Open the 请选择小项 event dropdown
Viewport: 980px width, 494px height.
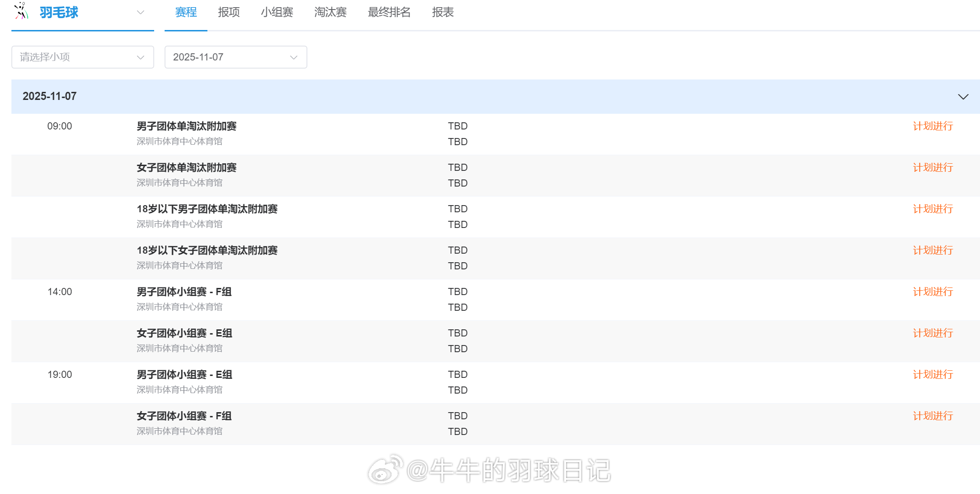82,57
